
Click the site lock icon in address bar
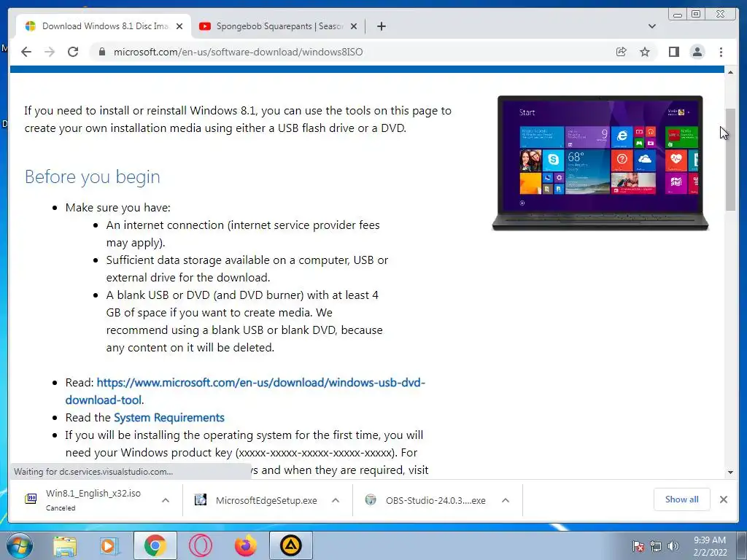click(x=102, y=52)
